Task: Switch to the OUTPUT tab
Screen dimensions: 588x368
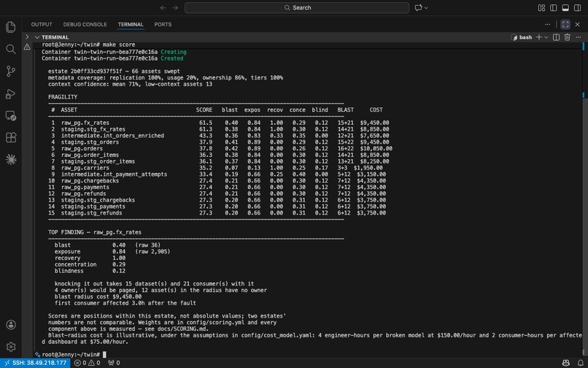Action: point(42,24)
